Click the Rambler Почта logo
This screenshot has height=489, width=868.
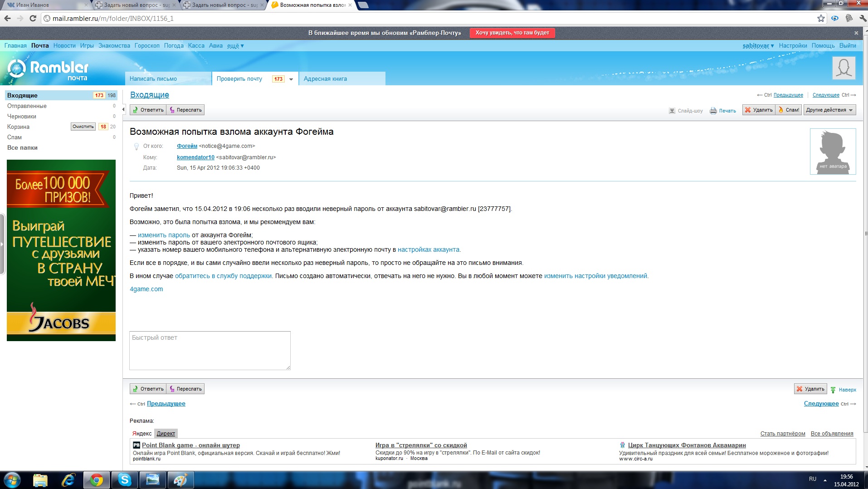[x=48, y=70]
